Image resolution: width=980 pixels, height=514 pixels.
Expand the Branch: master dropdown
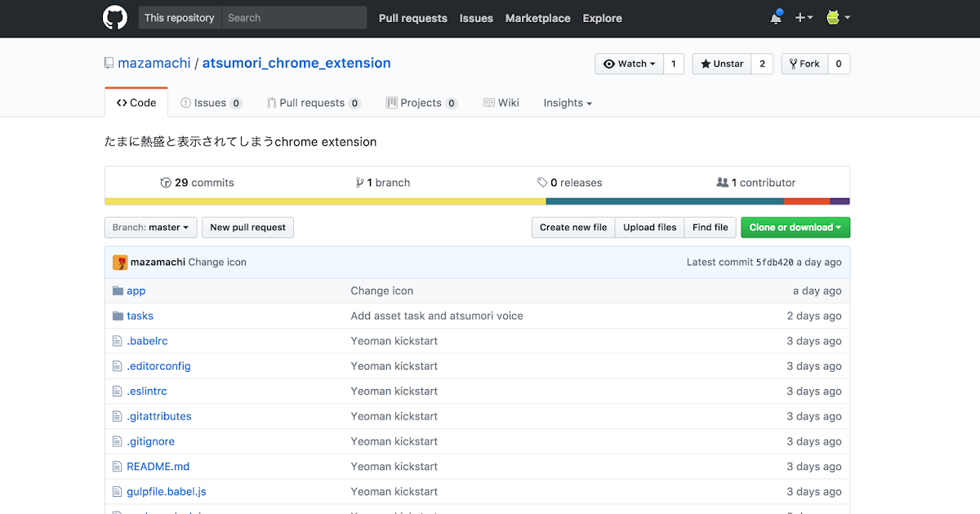pos(150,228)
